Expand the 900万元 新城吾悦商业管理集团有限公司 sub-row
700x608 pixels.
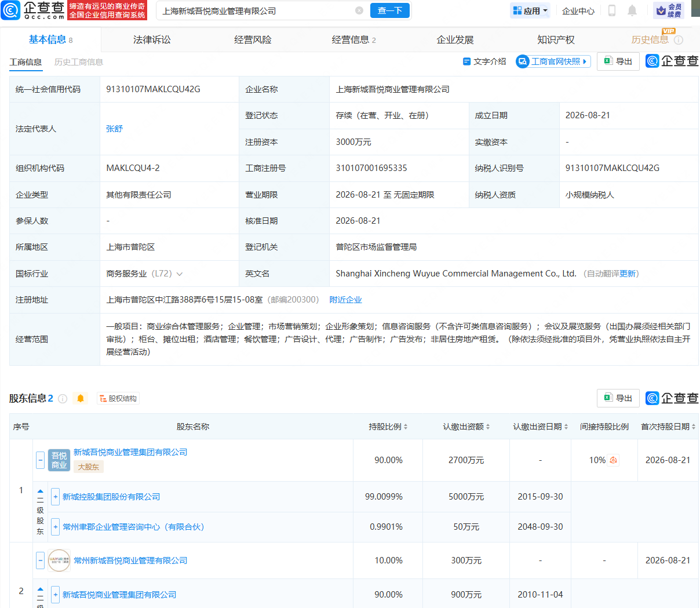point(55,595)
